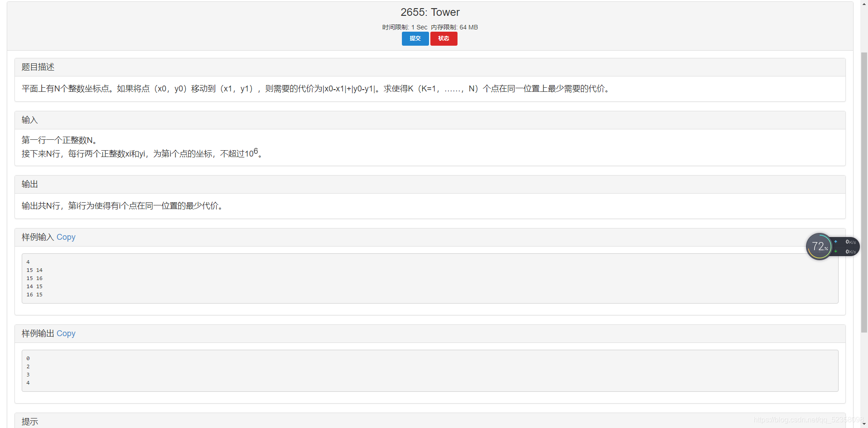Open the 状态 status page
This screenshot has height=428, width=868.
point(443,38)
